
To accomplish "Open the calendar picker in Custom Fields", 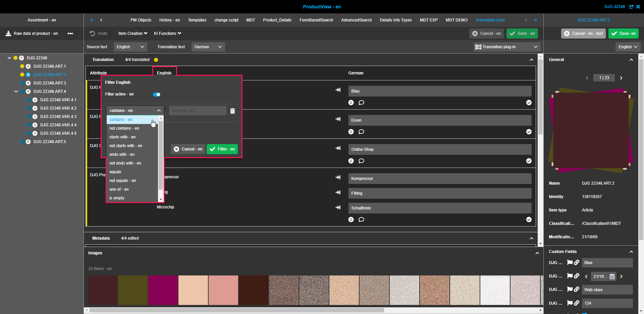I will pyautogui.click(x=612, y=276).
